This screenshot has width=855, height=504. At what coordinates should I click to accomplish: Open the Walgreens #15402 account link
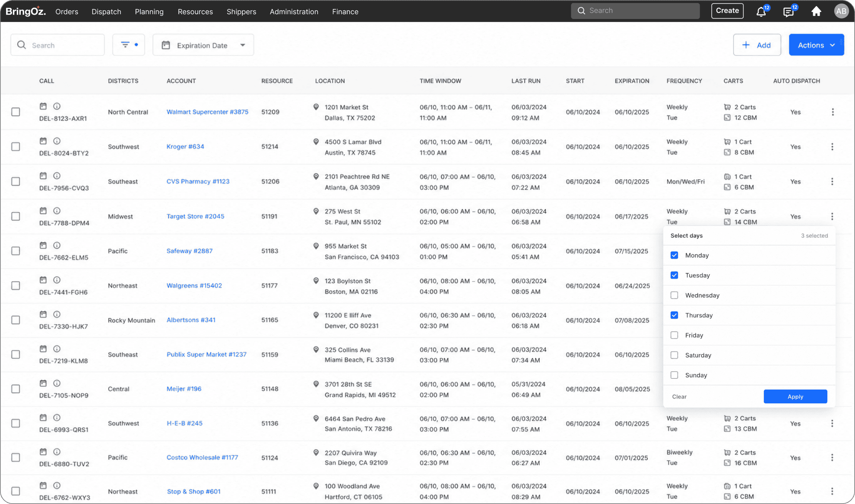pyautogui.click(x=194, y=285)
